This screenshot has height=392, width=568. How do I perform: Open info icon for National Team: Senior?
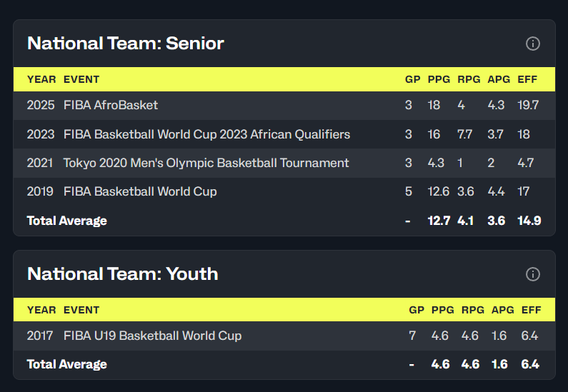[x=532, y=44]
